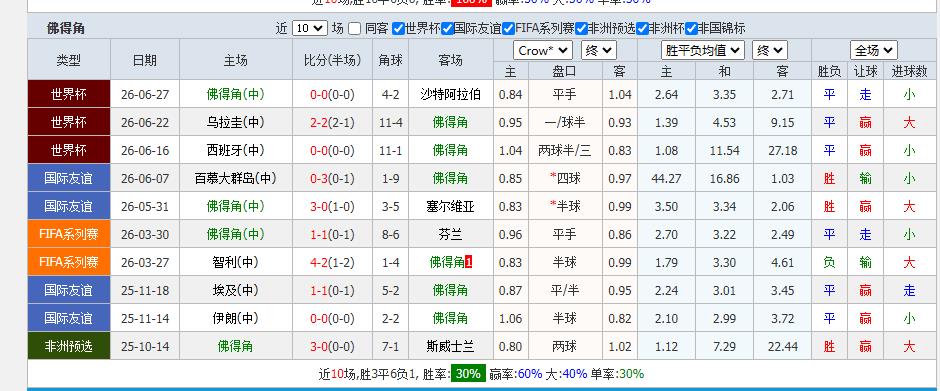Click the 4-2(1-2) score
Image resolution: width=940 pixels, height=391 pixels.
tap(333, 262)
